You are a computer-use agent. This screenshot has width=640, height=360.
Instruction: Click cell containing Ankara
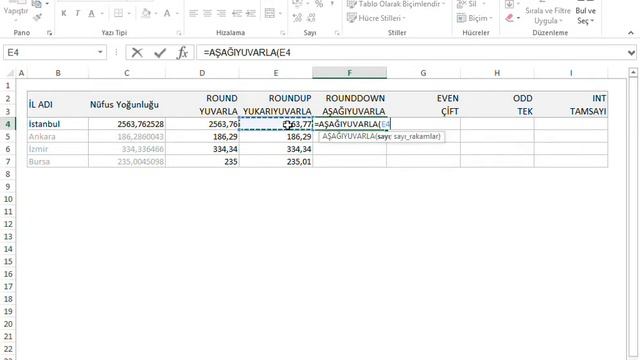point(58,136)
